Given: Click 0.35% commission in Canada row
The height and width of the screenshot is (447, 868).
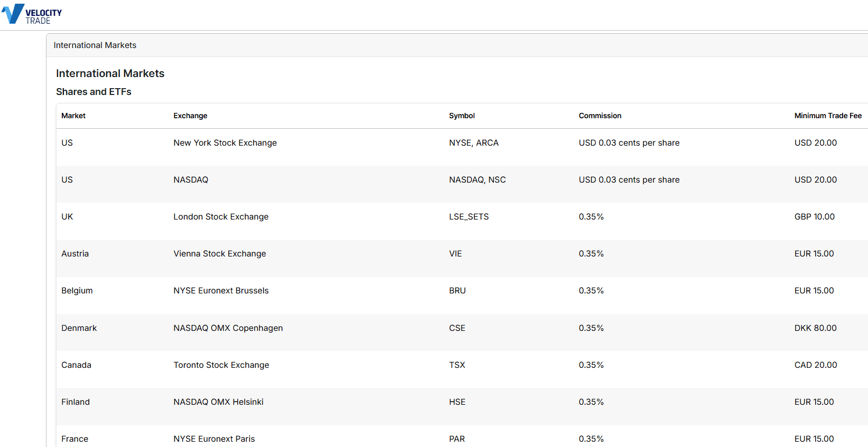Looking at the screenshot, I should 591,365.
